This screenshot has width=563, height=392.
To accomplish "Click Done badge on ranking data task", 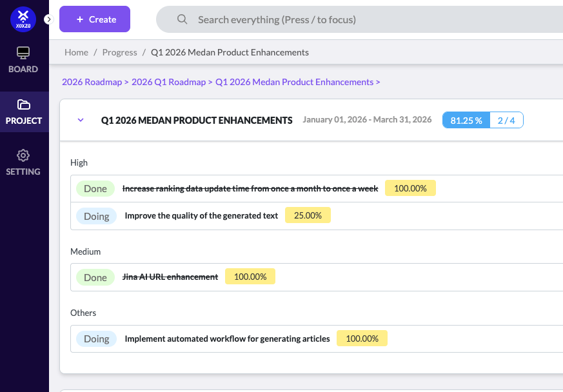I will (x=95, y=189).
